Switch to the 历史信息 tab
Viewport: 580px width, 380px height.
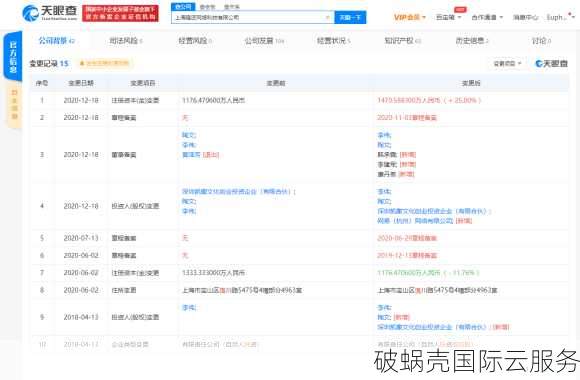pos(472,41)
